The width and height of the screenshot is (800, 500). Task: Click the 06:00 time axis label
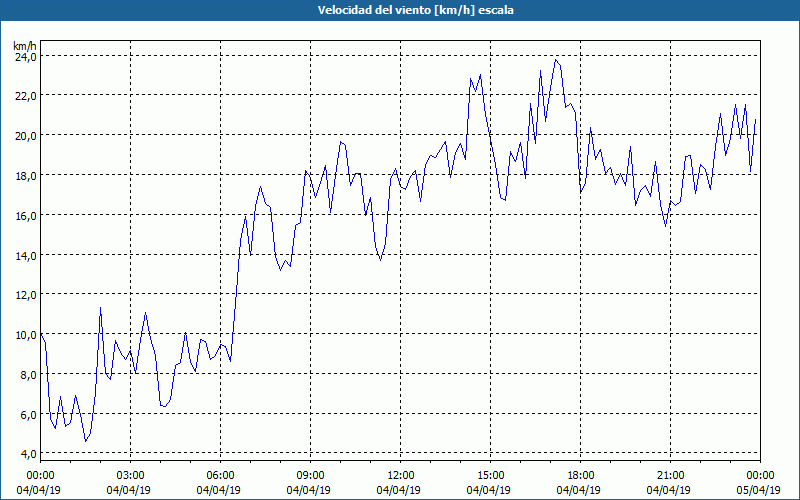point(220,476)
